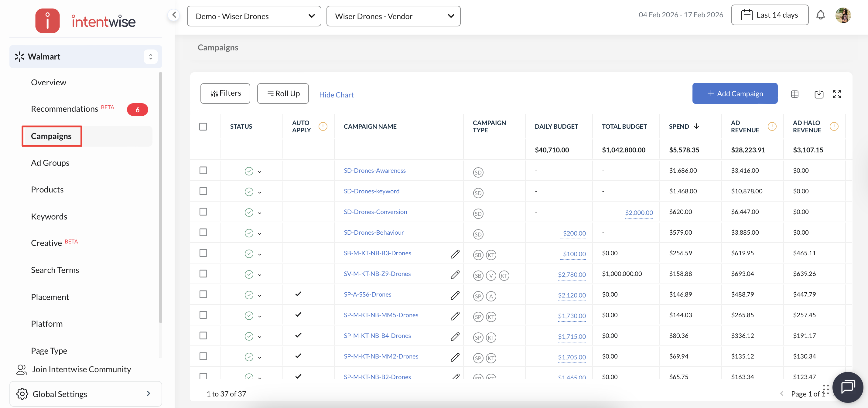Open the Demo - Wiser Drones dropdown

254,16
